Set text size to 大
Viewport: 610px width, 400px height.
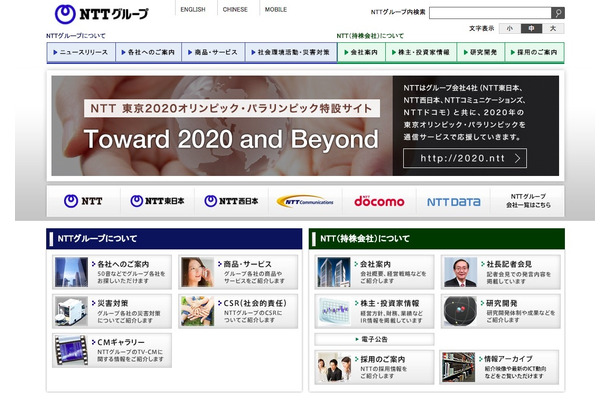pyautogui.click(x=553, y=28)
